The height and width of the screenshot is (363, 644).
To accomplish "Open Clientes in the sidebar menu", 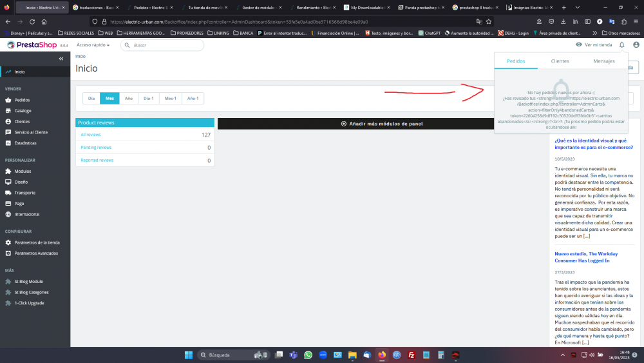I will coord(22,121).
